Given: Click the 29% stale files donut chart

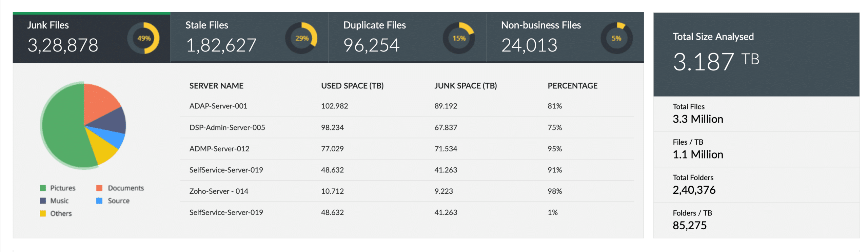Looking at the screenshot, I should click(301, 38).
